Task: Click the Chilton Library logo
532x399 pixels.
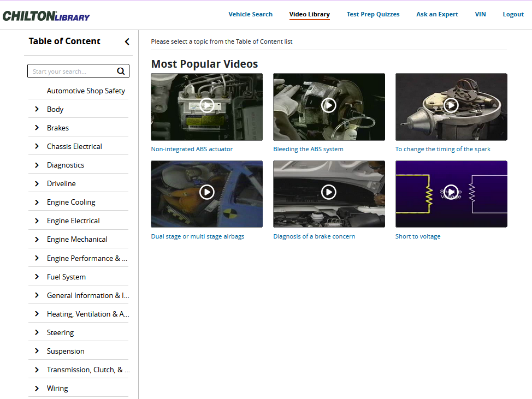Action: 46,16
